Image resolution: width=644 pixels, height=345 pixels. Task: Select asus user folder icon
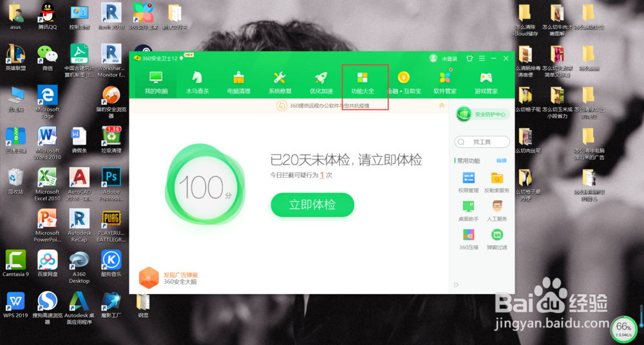[15, 17]
